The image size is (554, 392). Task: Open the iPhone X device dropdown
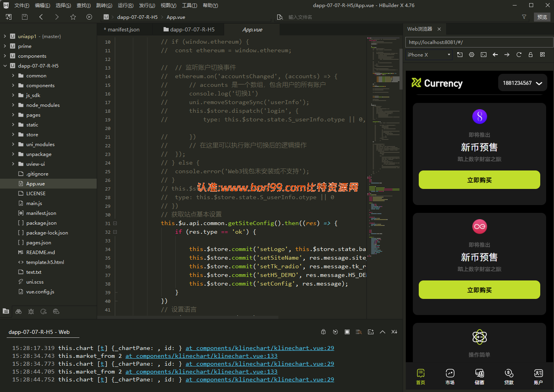[429, 55]
